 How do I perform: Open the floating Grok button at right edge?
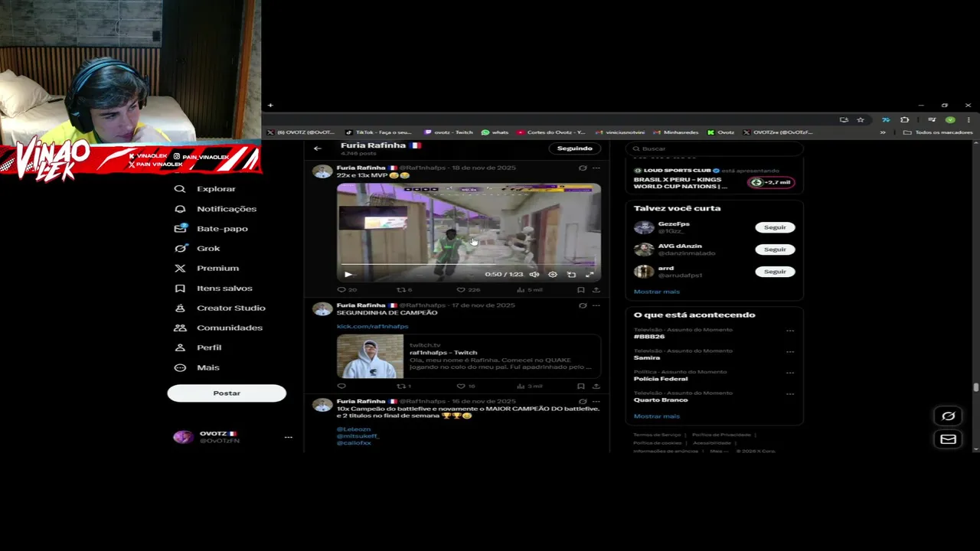point(949,416)
